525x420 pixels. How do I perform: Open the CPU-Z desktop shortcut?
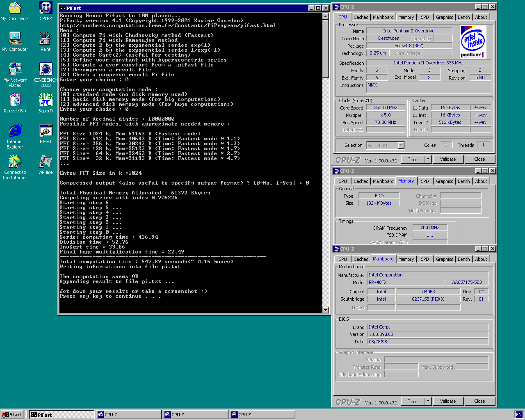click(x=46, y=11)
